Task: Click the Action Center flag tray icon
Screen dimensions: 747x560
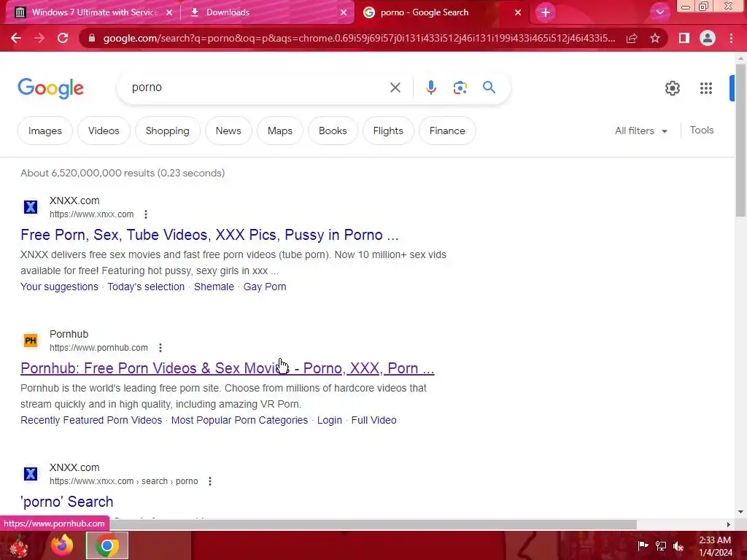Action: point(643,545)
